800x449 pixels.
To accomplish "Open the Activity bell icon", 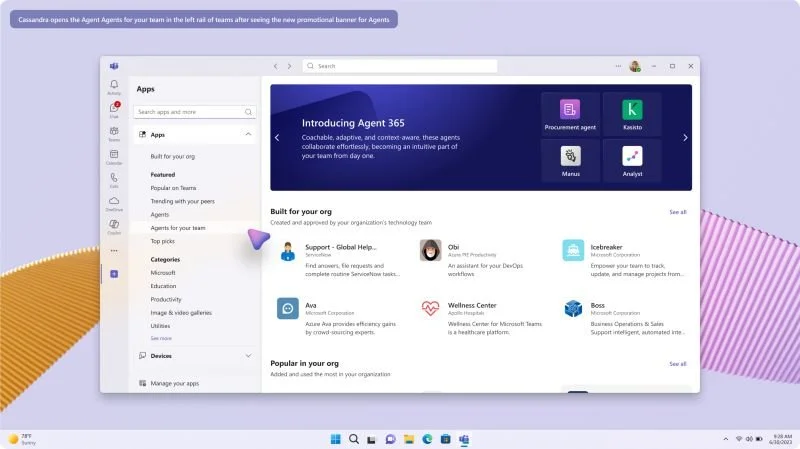I will pos(114,85).
